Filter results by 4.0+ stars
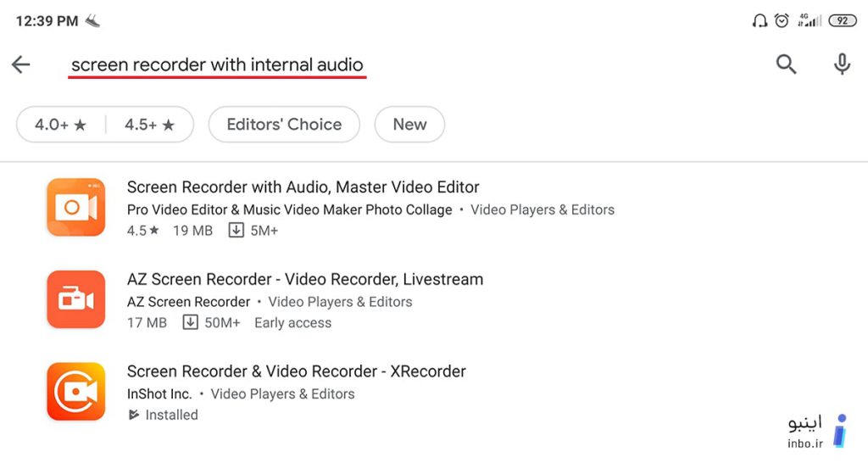The height and width of the screenshot is (463, 868). [61, 125]
